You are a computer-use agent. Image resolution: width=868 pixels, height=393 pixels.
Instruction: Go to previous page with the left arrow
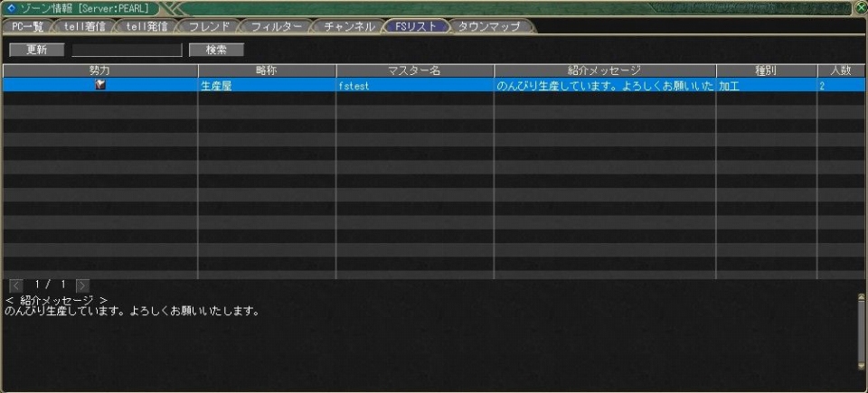[x=15, y=285]
